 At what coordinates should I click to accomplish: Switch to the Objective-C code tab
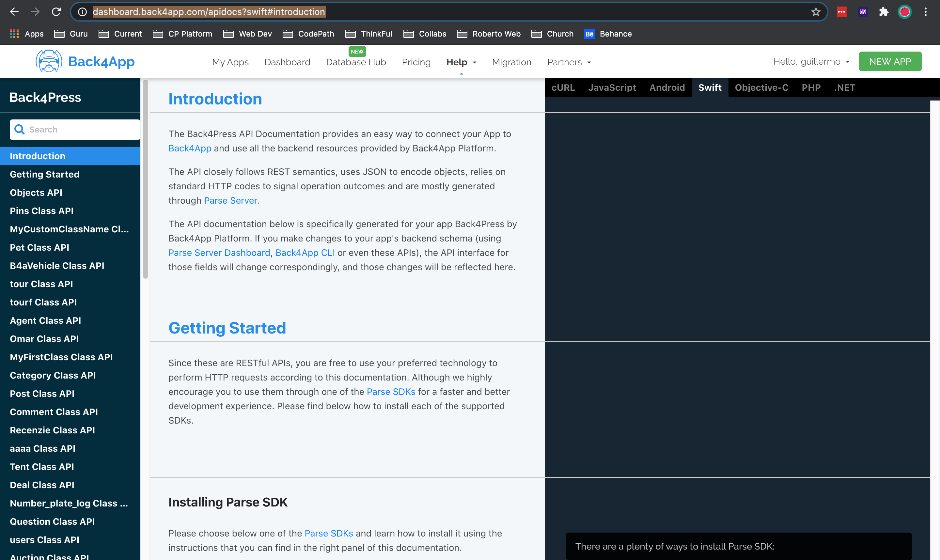click(761, 87)
